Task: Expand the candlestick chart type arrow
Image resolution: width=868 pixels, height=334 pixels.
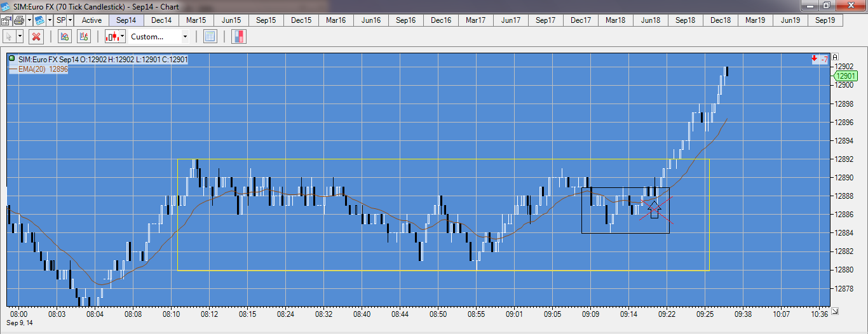Action: coord(123,37)
